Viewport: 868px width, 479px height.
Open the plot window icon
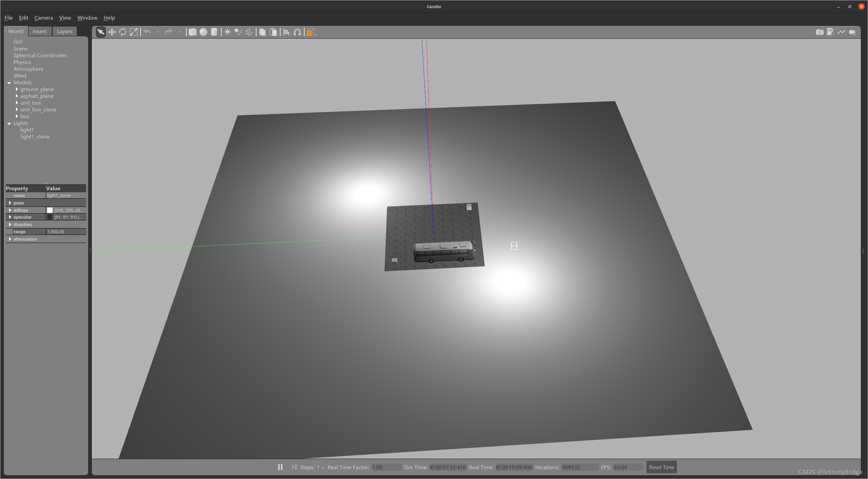841,32
